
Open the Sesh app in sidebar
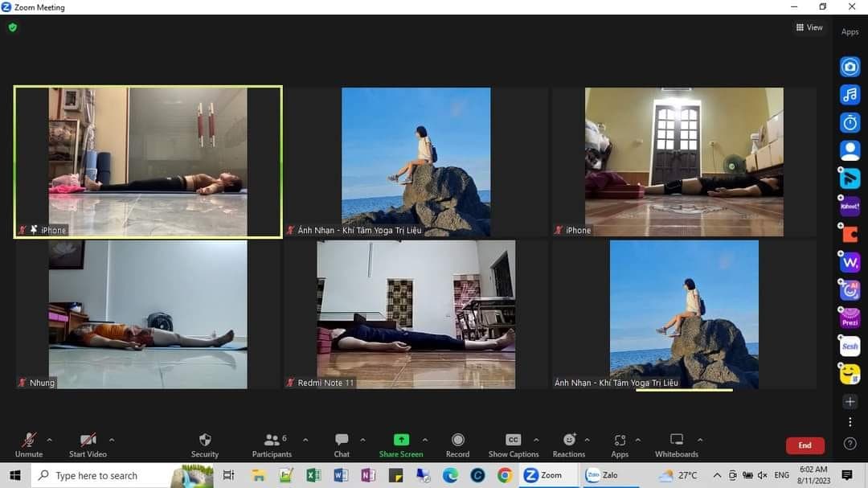coord(850,347)
